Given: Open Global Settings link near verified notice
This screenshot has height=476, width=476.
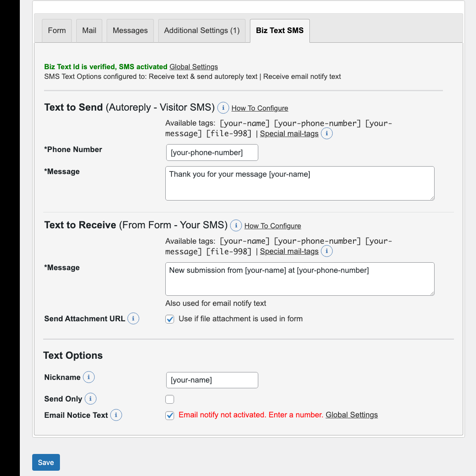Looking at the screenshot, I should click(193, 67).
